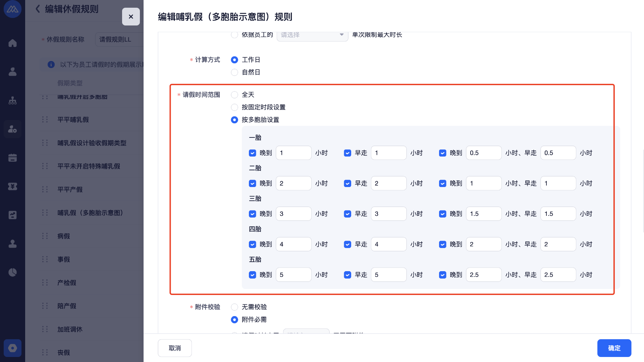Select 病假 in the leave type list
This screenshot has width=644, height=362.
tap(64, 236)
